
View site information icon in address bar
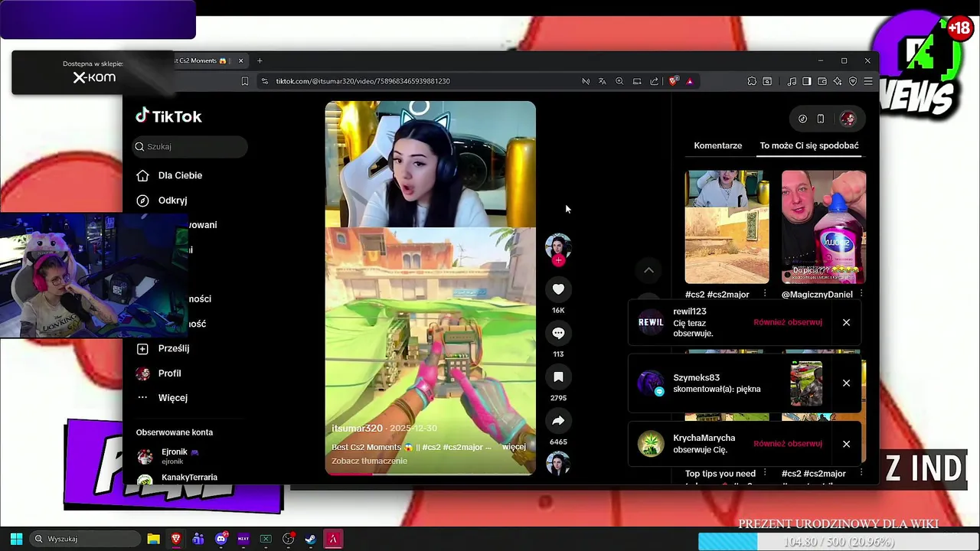pyautogui.click(x=265, y=81)
